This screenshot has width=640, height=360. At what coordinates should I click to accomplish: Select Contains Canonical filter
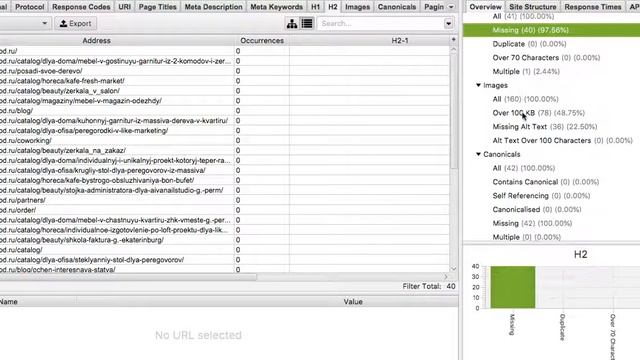click(545, 182)
